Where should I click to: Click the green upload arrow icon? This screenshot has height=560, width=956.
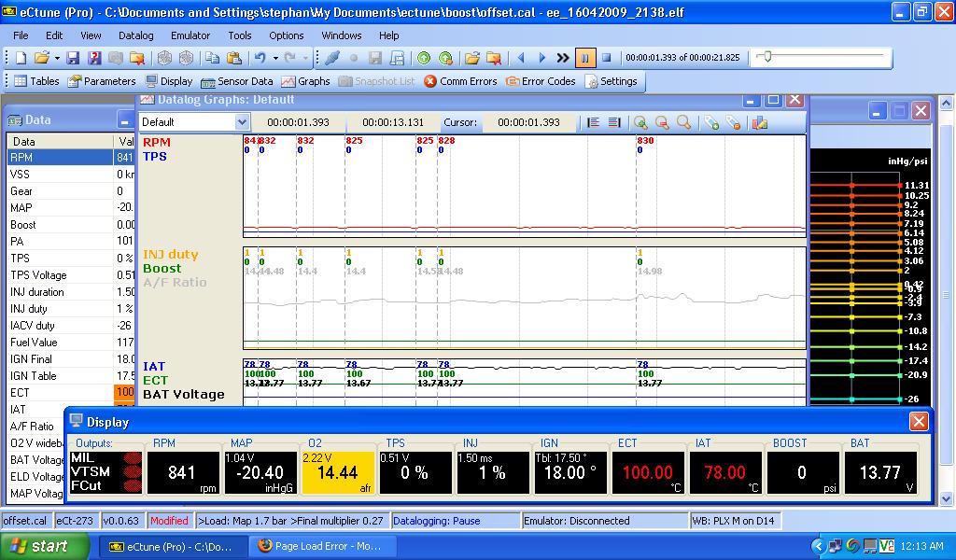[424, 58]
